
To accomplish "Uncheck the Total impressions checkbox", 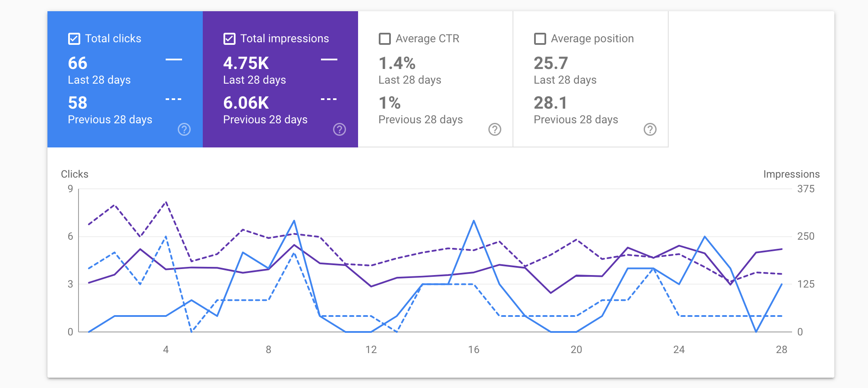I will point(230,39).
